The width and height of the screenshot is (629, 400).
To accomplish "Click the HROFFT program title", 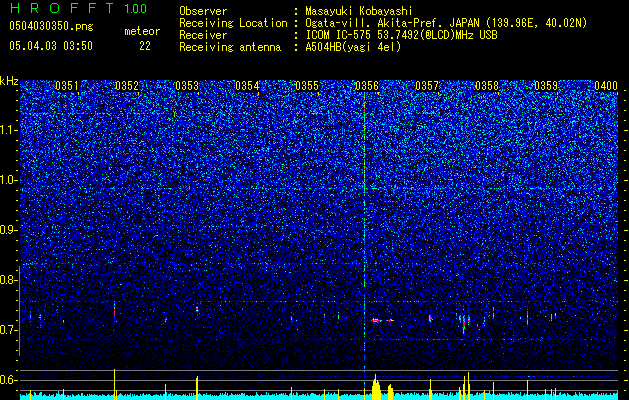I will coord(62,8).
